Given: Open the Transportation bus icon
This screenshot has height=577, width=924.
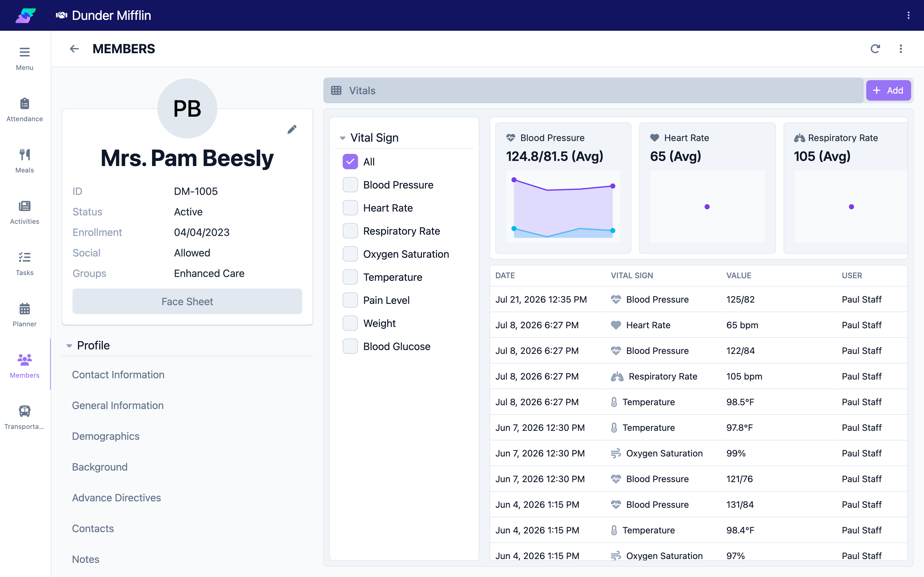Looking at the screenshot, I should (24, 411).
